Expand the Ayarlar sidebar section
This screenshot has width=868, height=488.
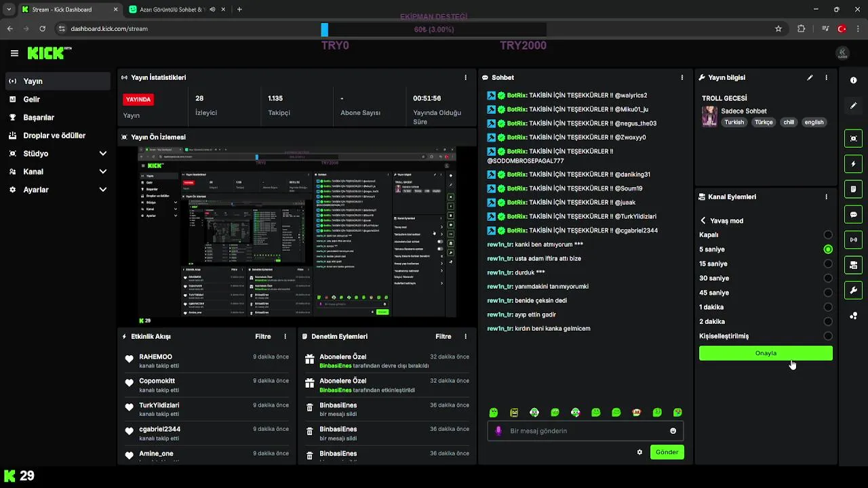pyautogui.click(x=58, y=190)
